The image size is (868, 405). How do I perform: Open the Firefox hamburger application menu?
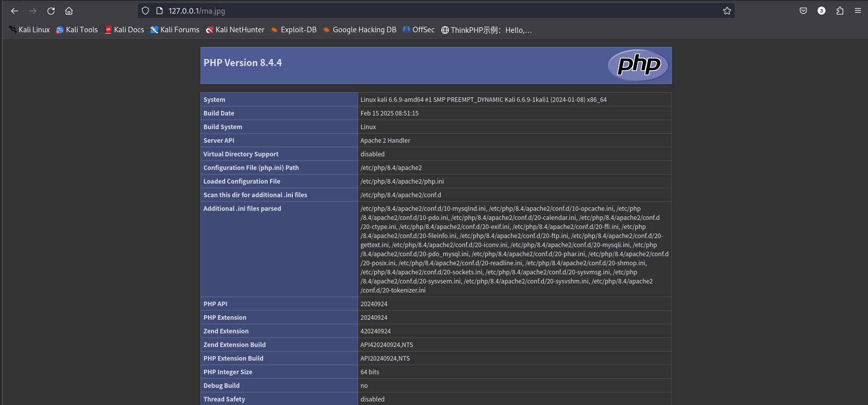pyautogui.click(x=857, y=11)
